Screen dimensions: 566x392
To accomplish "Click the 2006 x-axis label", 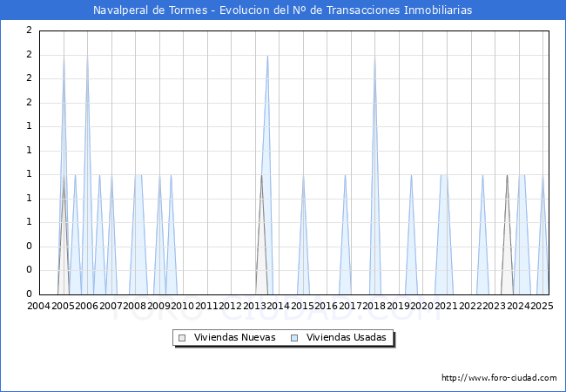I will [x=86, y=306].
